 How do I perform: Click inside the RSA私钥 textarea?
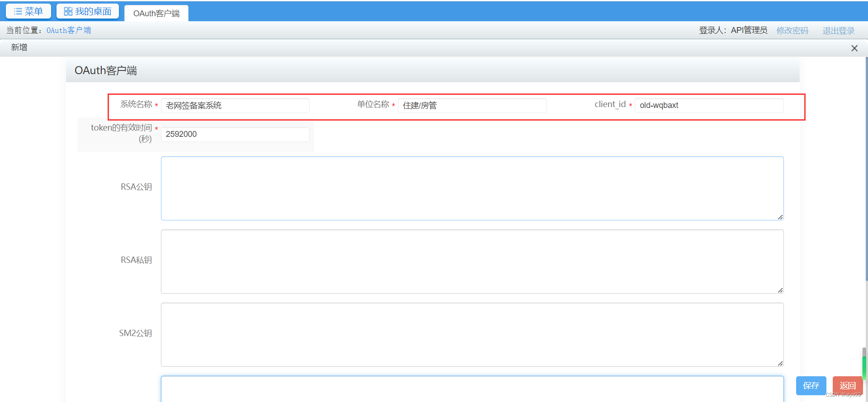pos(472,262)
